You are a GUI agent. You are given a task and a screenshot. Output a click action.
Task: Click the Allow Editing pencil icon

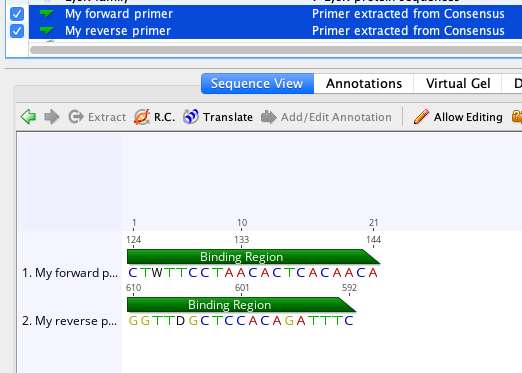pyautogui.click(x=421, y=117)
